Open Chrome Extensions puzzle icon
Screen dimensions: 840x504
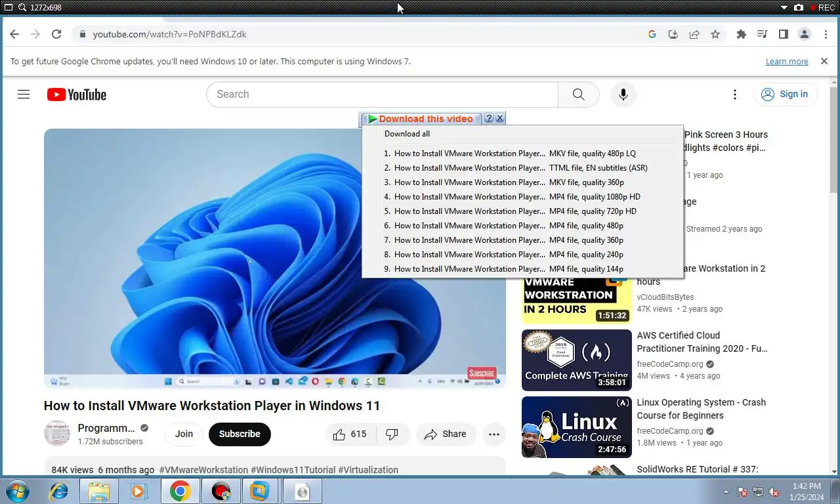point(742,34)
